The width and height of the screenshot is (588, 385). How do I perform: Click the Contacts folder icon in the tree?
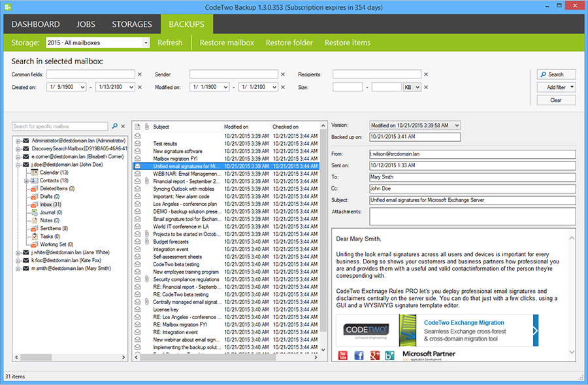click(35, 180)
